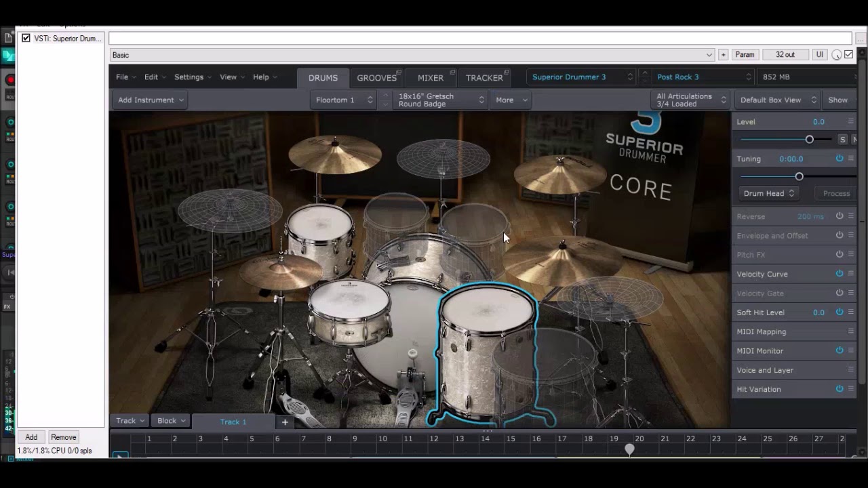Screen dimensions: 868x488
Task: Select the highlighted floor tom drum
Action: pos(487,352)
